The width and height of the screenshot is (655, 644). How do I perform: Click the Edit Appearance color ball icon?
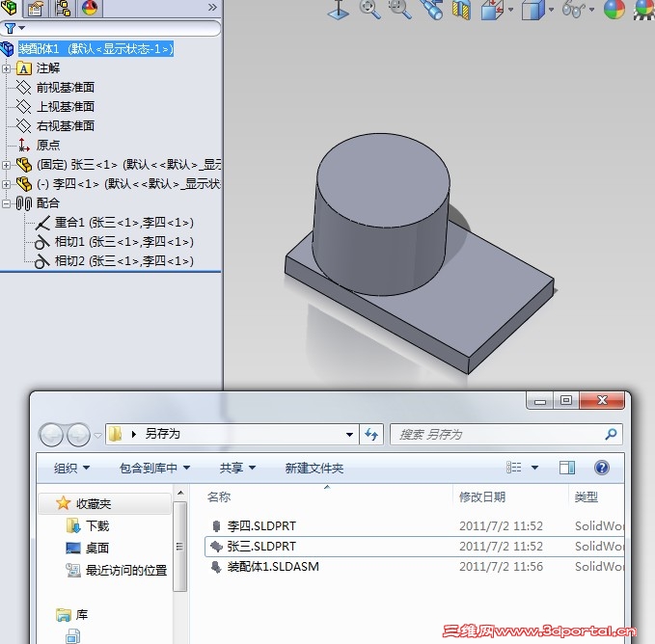614,10
